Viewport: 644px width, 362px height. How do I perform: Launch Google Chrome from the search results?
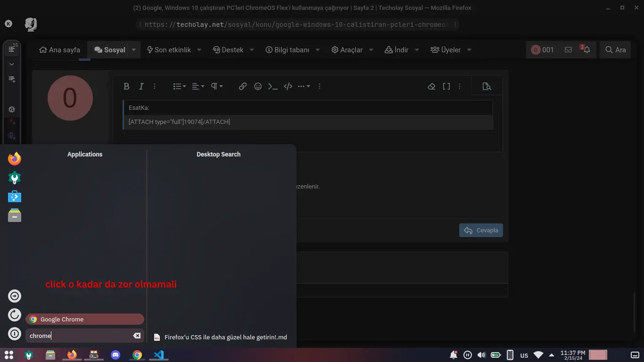point(85,319)
